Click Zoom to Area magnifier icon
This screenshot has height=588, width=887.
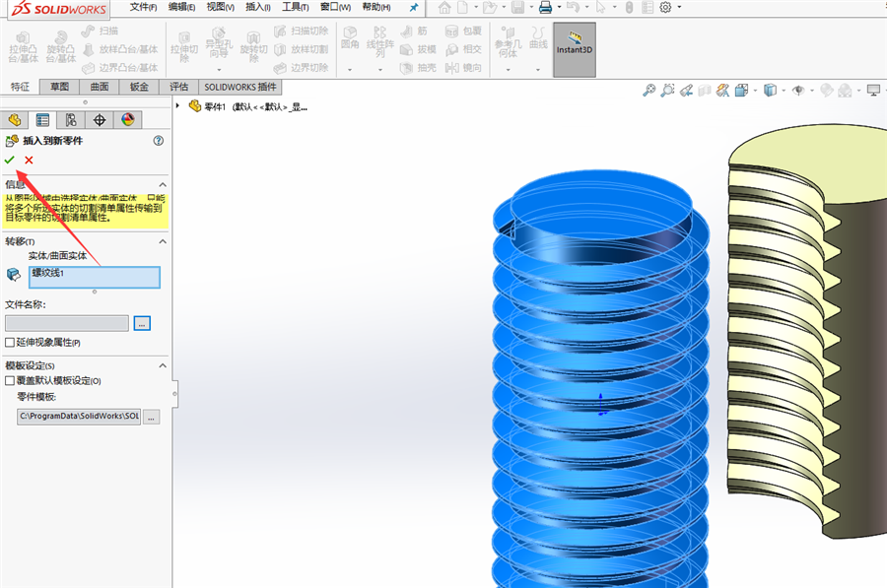(x=667, y=90)
